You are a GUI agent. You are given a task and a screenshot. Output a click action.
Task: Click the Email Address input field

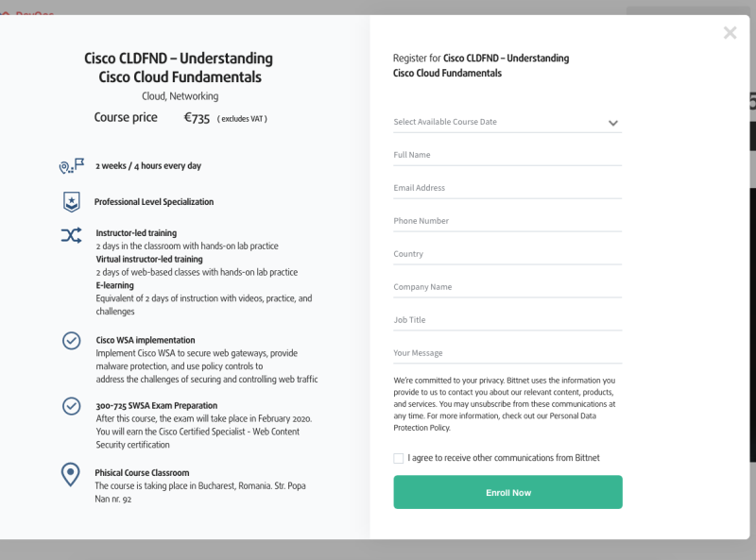click(x=507, y=188)
